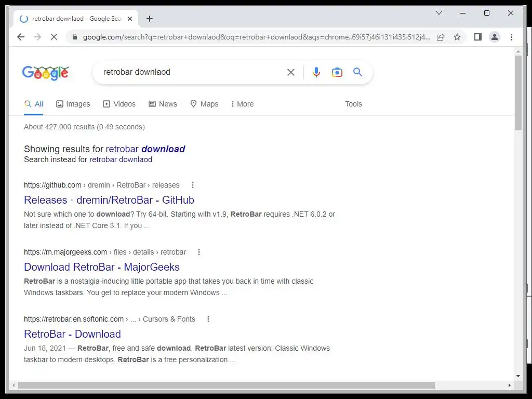Click the scroll up arrow
The height and width of the screenshot is (399, 532).
518,51
